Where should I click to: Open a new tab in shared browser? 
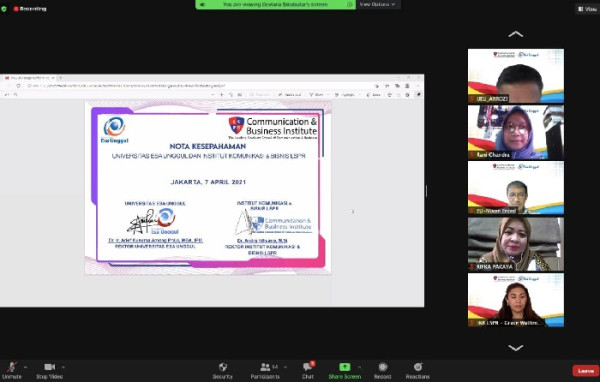[60, 78]
